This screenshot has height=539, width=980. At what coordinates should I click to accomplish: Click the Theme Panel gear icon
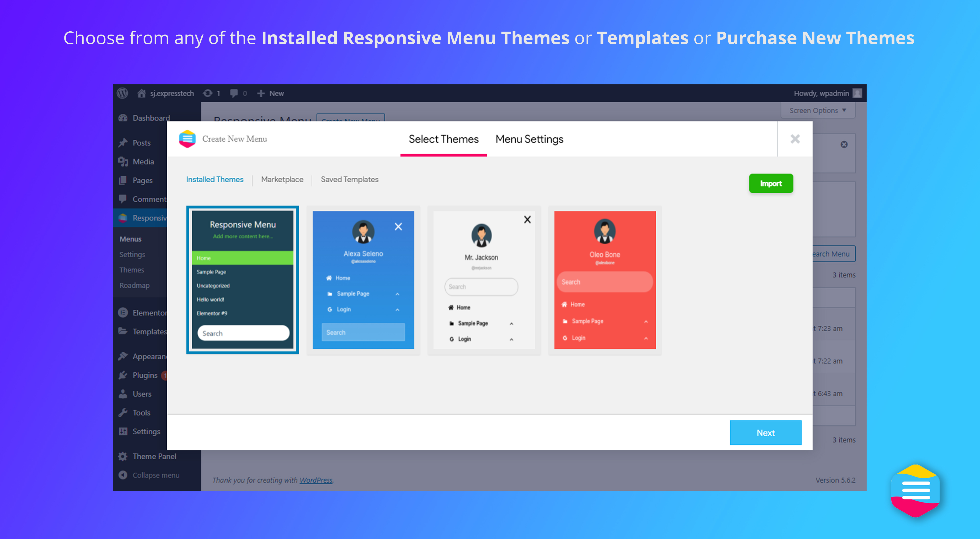pos(123,456)
